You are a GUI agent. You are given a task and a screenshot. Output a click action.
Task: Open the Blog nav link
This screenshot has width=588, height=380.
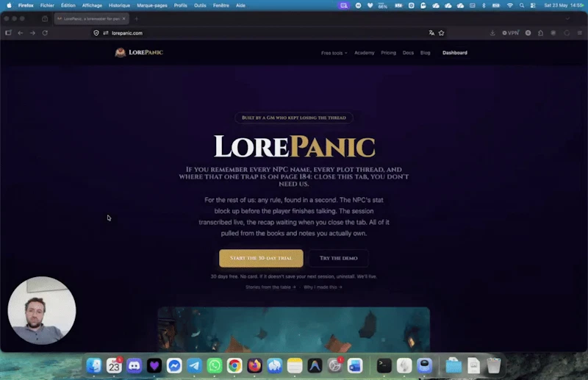pyautogui.click(x=426, y=53)
